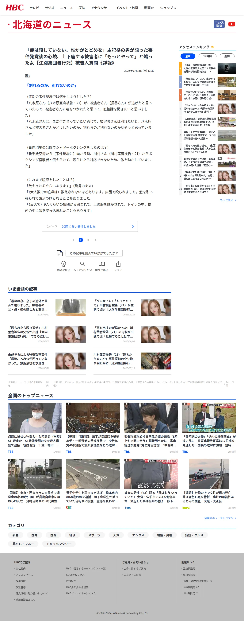The height and width of the screenshot is (644, 244).
Task: Click pagination ellipsis for more pages
Action: pos(103,240)
